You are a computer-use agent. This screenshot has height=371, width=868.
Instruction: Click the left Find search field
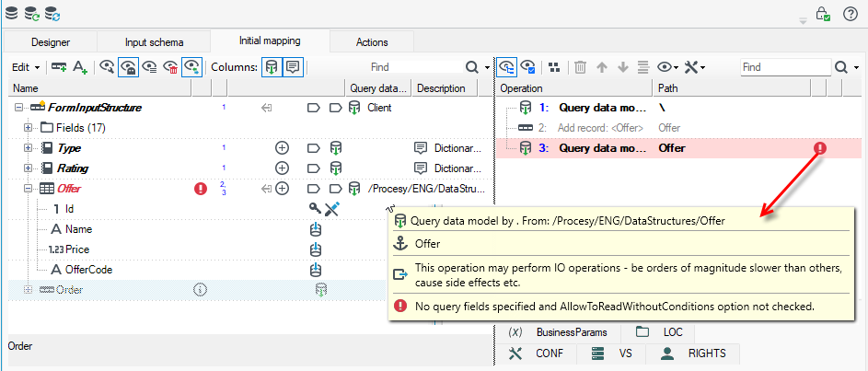(x=416, y=67)
